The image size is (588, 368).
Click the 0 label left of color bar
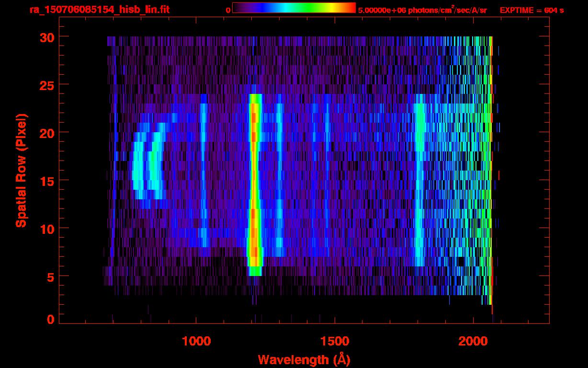228,10
